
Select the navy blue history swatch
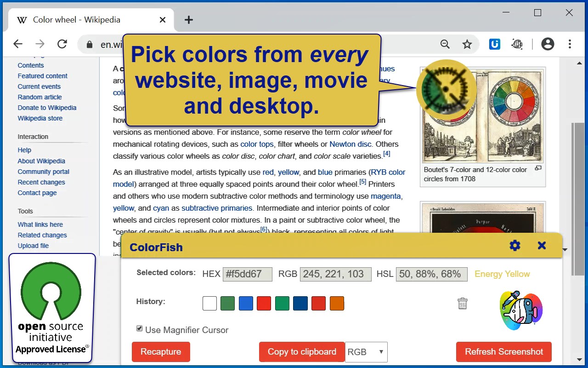click(300, 303)
